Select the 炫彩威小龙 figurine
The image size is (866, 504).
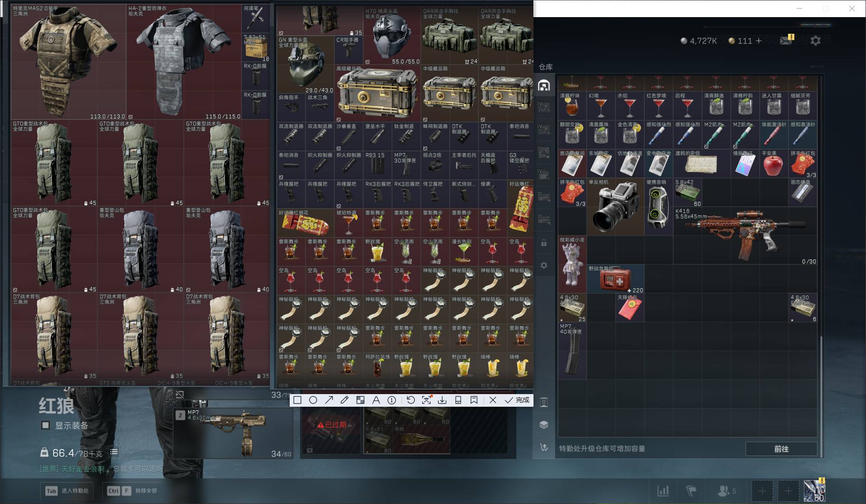(572, 264)
